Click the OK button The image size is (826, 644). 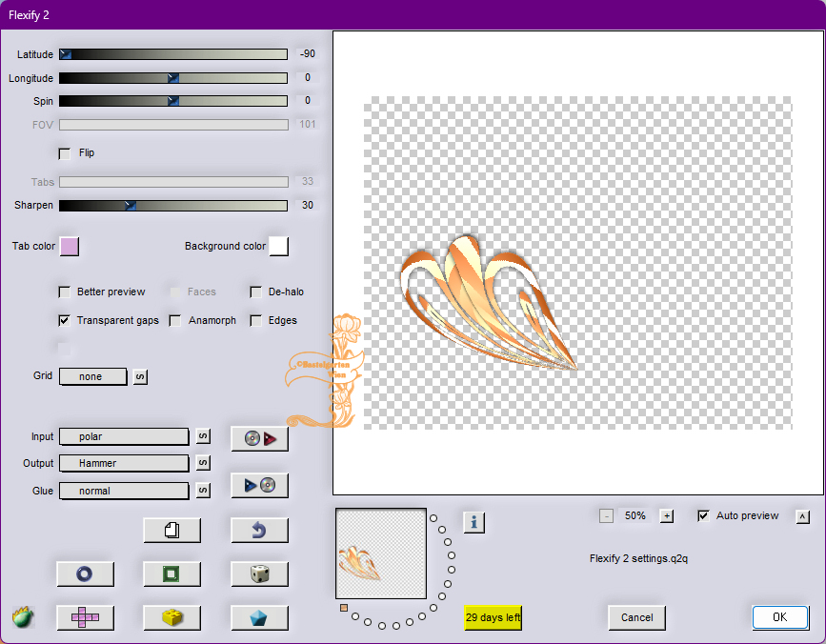pos(780,617)
